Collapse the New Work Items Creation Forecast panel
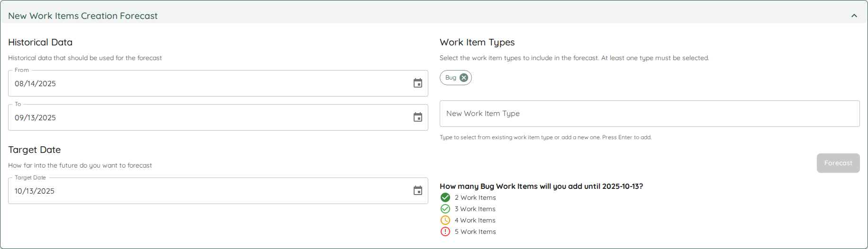This screenshot has width=868, height=249. [x=854, y=16]
